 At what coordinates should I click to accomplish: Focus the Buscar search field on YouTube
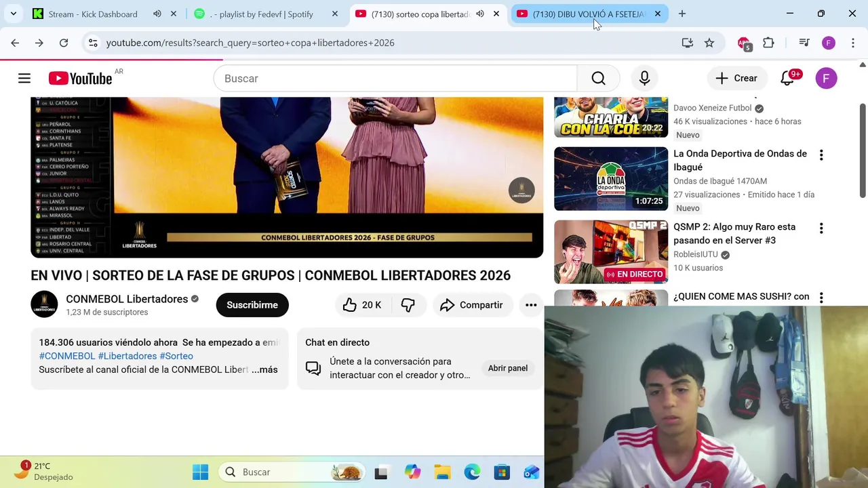pyautogui.click(x=395, y=79)
